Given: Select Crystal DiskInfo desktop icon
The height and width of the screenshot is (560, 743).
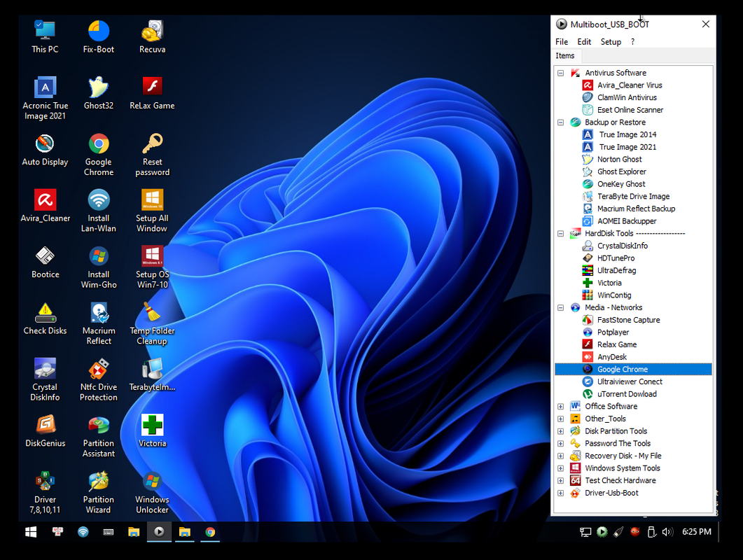Looking at the screenshot, I should (x=45, y=380).
